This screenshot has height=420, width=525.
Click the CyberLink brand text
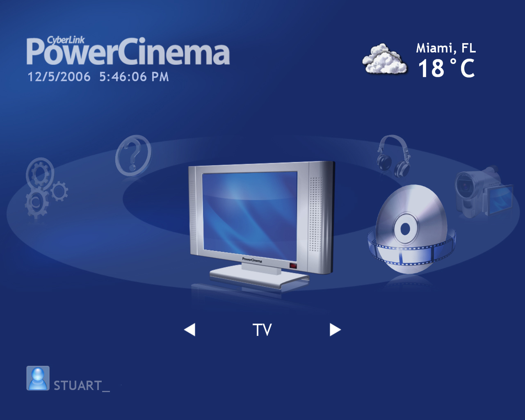(66, 40)
